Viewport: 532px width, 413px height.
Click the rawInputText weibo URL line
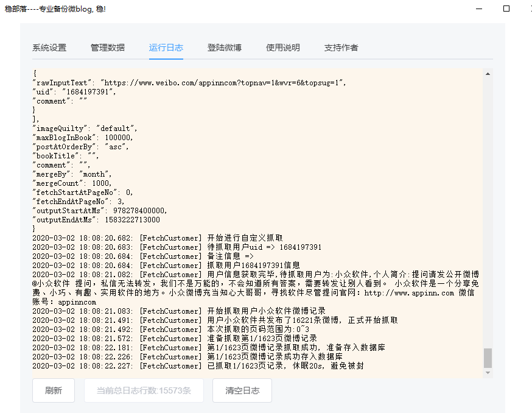189,82
